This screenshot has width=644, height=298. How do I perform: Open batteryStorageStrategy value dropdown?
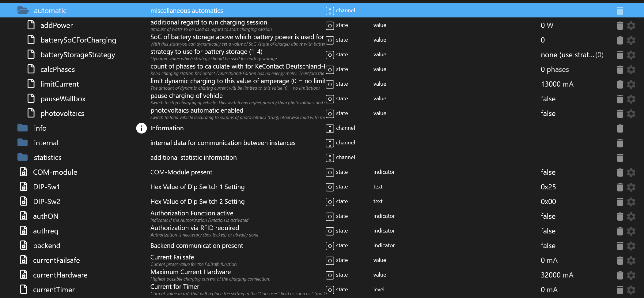point(572,55)
